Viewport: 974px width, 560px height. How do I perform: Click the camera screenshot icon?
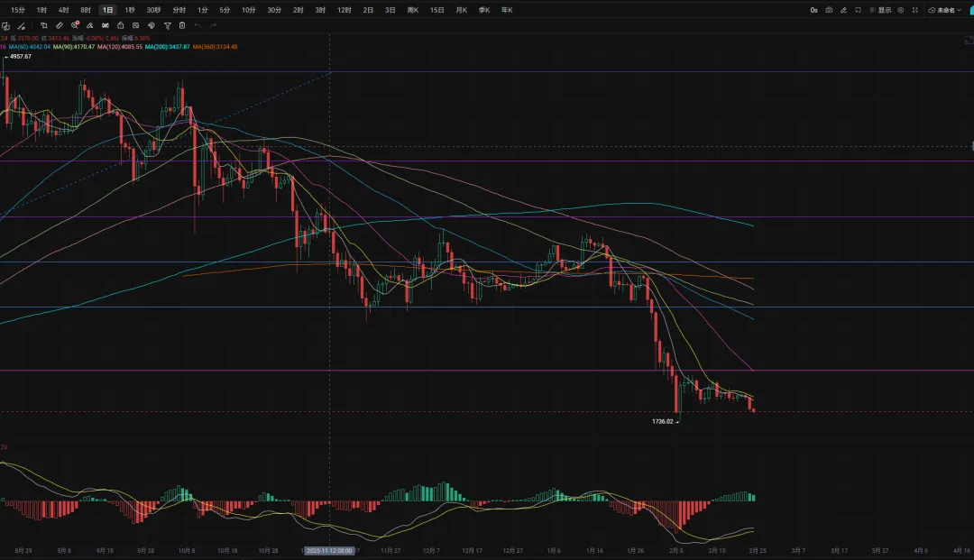829,10
